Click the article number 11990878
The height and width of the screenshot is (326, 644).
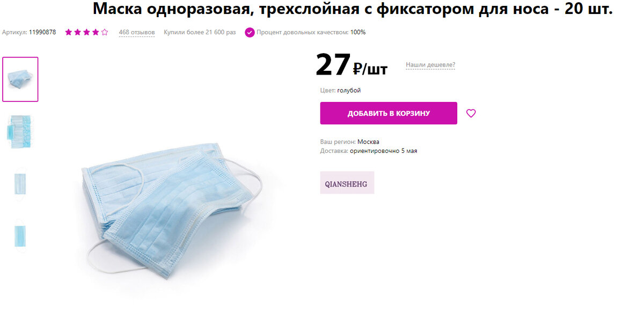[x=42, y=32]
